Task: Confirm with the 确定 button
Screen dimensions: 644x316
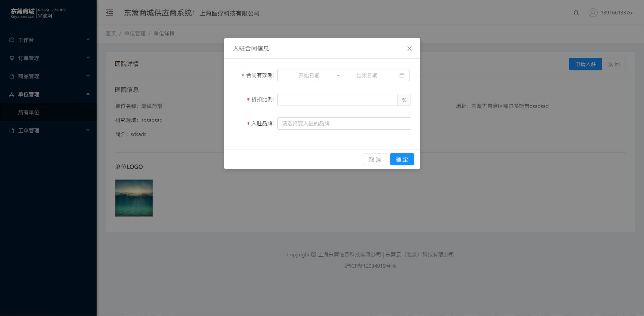Action: click(402, 159)
